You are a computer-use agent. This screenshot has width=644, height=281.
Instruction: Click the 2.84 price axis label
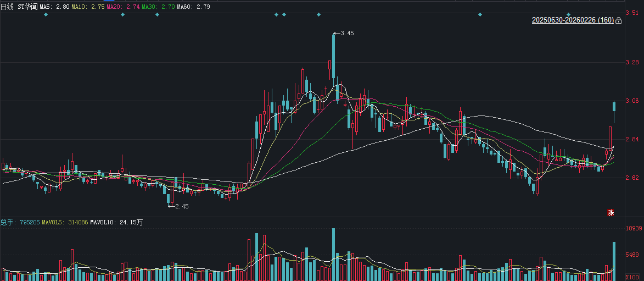tap(632, 140)
